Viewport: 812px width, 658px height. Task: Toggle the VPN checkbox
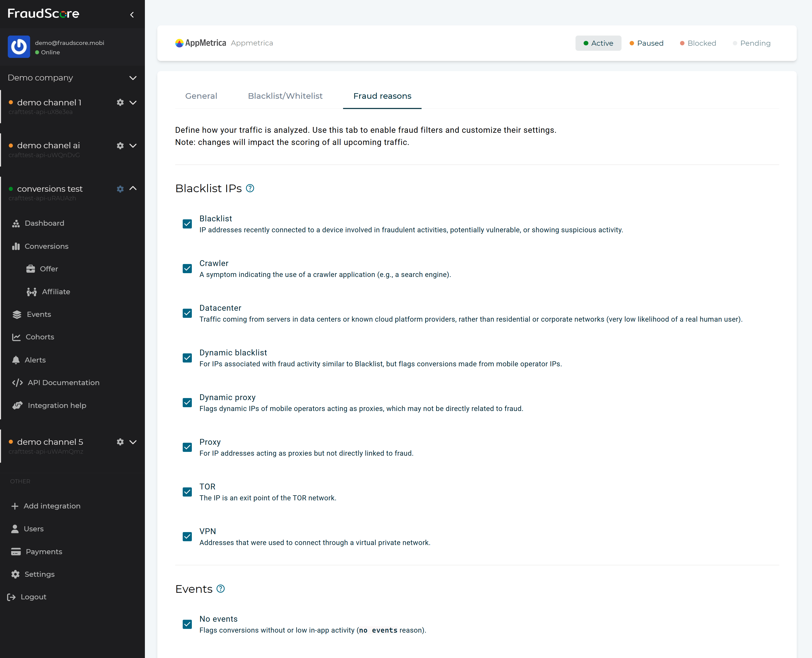click(x=187, y=536)
